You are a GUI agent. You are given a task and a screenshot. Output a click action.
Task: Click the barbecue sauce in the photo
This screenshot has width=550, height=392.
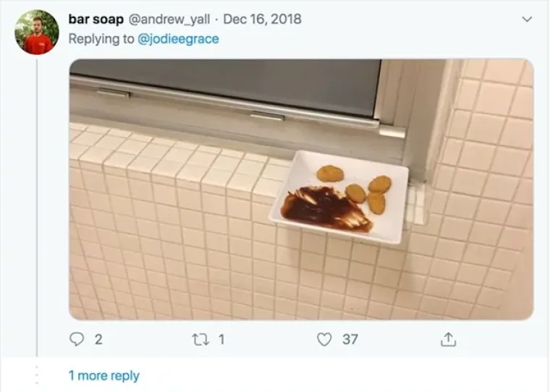324,209
